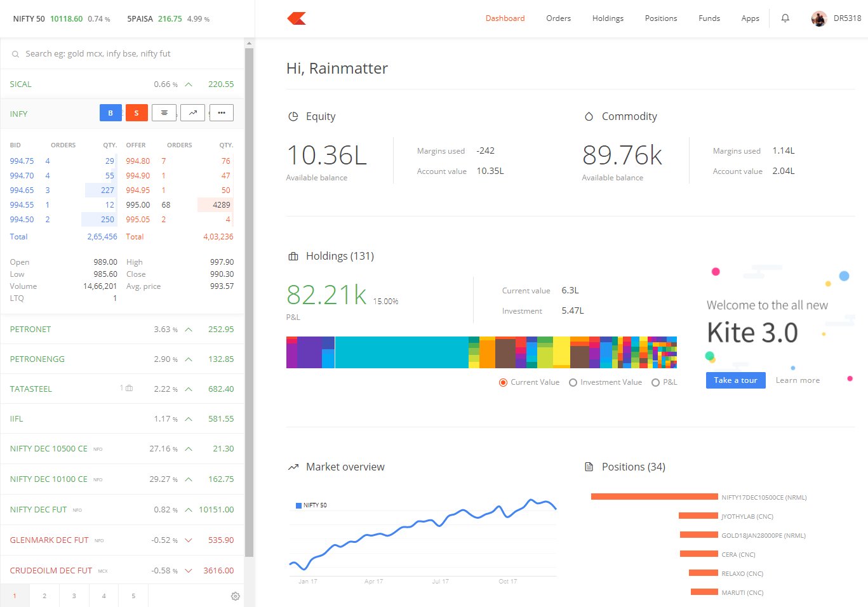Click the 5PAISA ticker in header
The height and width of the screenshot is (607, 868).
pos(168,19)
